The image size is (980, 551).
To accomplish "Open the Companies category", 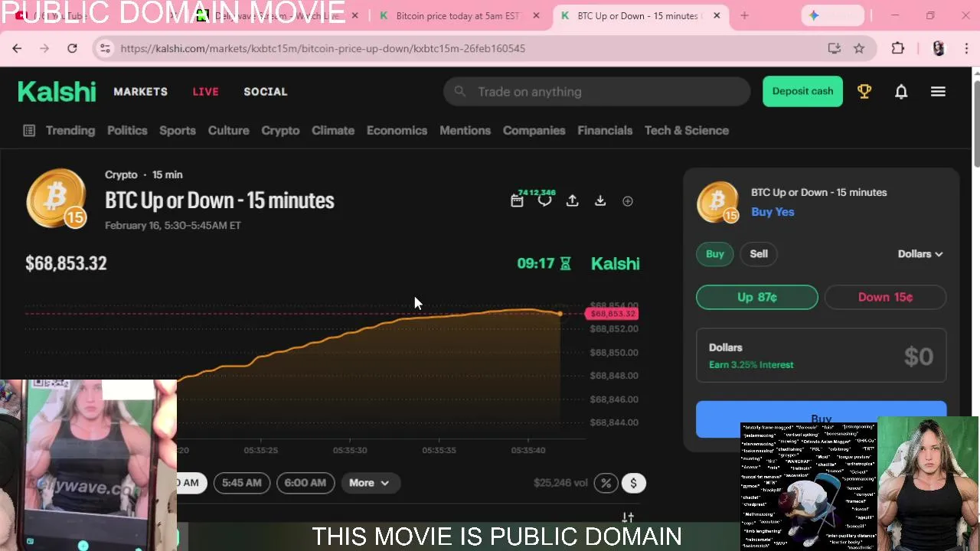I will [534, 131].
